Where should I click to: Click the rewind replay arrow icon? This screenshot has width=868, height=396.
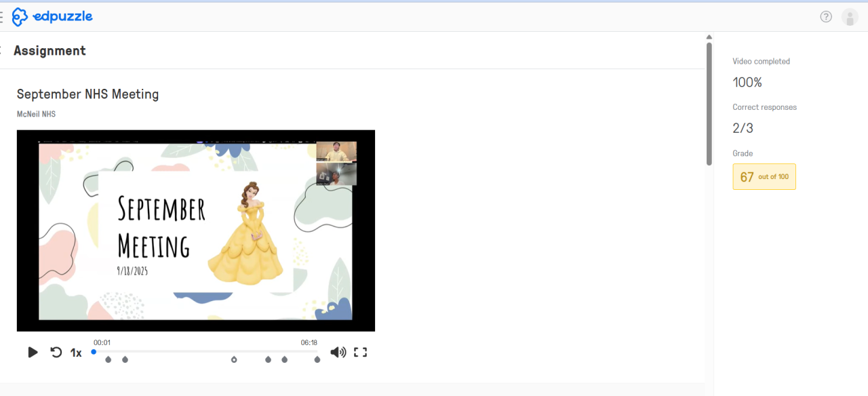coord(56,352)
